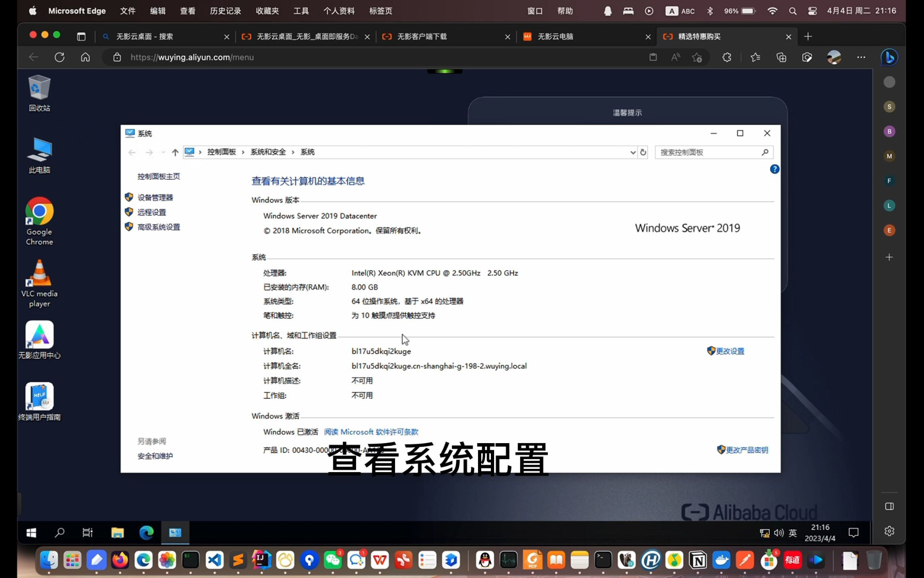Open Bing chat sidebar in Edge
This screenshot has width=924, height=578.
click(889, 57)
